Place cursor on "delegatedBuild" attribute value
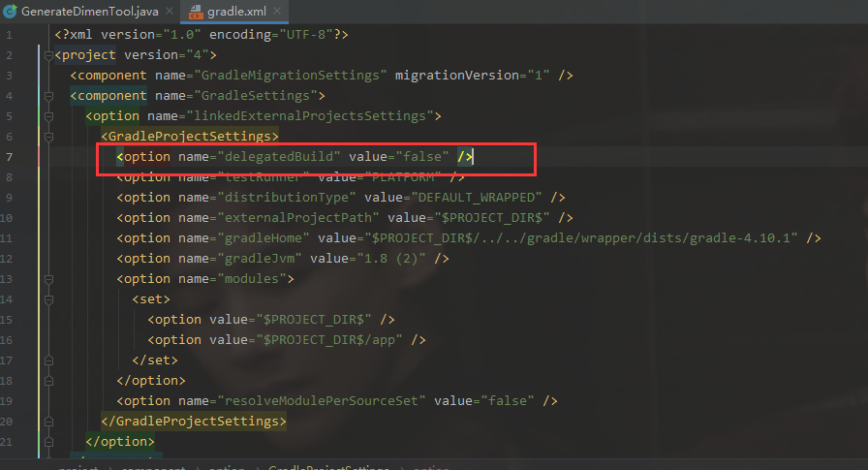This screenshot has width=868, height=470. click(278, 157)
